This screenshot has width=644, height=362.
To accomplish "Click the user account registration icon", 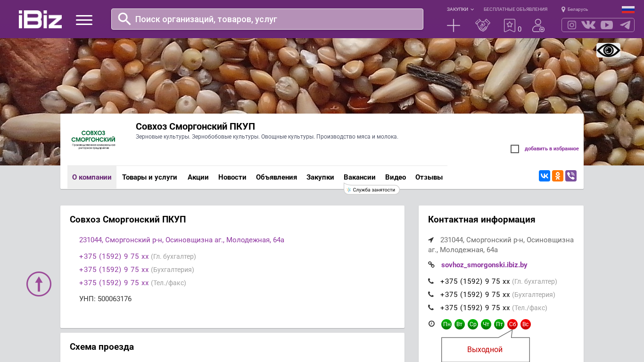I will click(x=538, y=25).
